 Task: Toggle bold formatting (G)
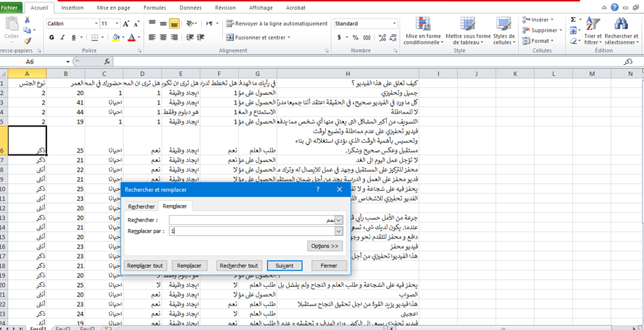[51, 38]
